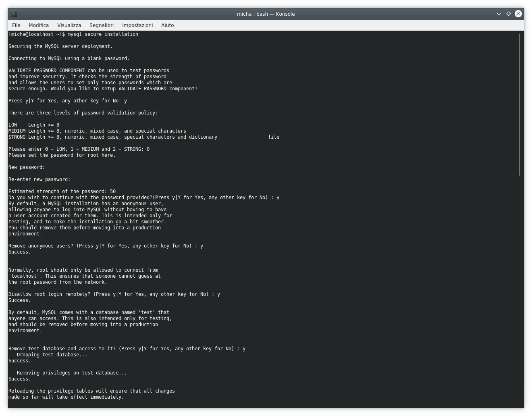Click the 'Re-enter new password:' prompt line
Viewport: 532px width, 416px height.
pyautogui.click(x=39, y=179)
